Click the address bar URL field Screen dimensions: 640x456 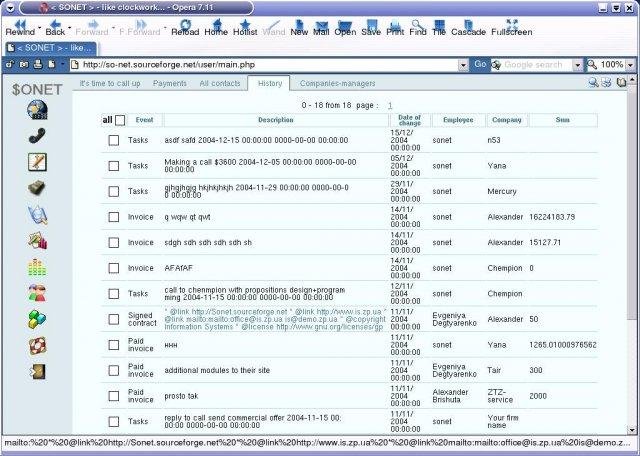(x=264, y=65)
